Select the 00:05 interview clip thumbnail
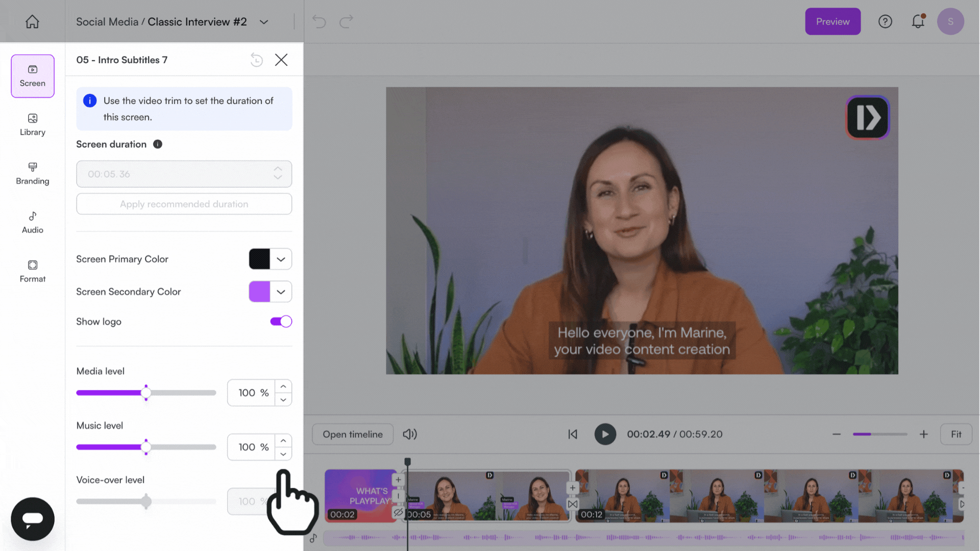 pos(488,496)
